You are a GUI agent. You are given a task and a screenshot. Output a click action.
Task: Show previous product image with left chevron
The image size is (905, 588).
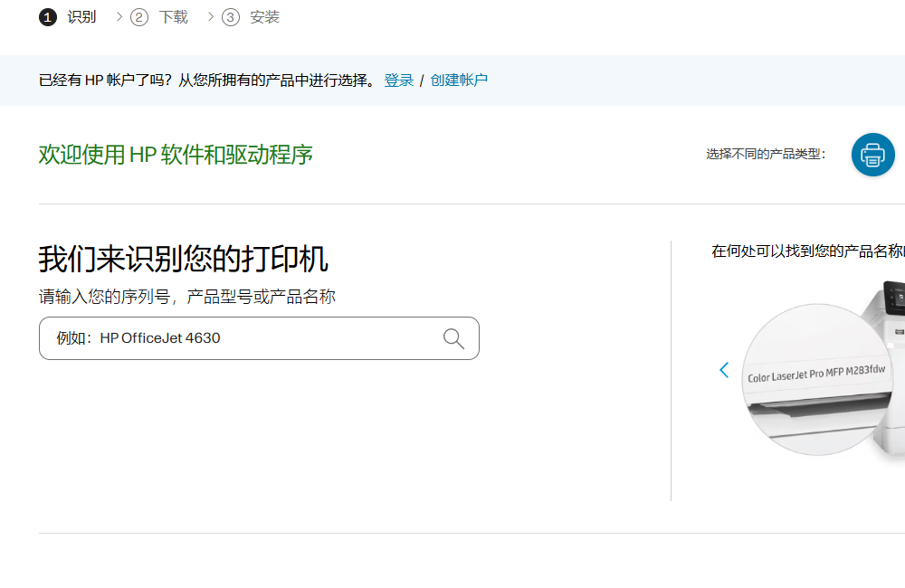click(724, 370)
